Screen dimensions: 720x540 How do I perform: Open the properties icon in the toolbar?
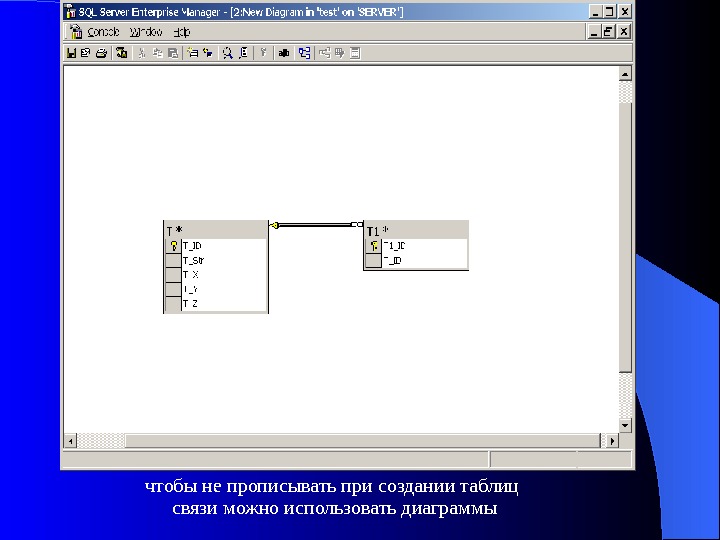point(122,53)
